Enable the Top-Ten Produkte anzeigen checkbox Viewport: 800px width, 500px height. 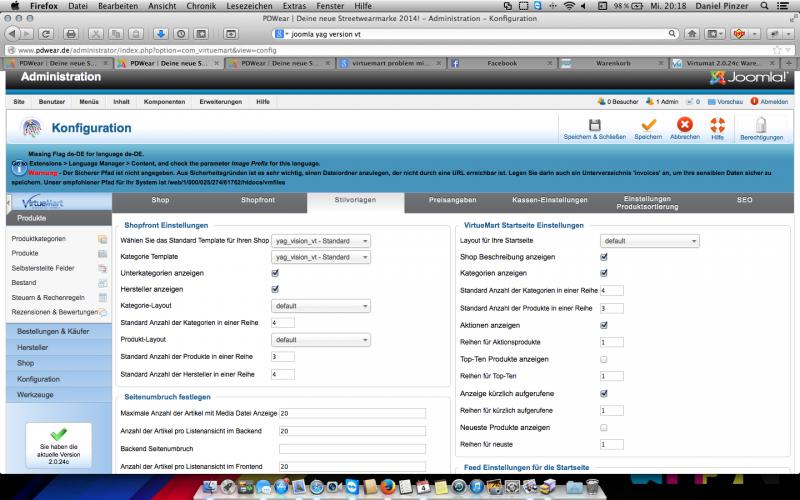coord(604,359)
